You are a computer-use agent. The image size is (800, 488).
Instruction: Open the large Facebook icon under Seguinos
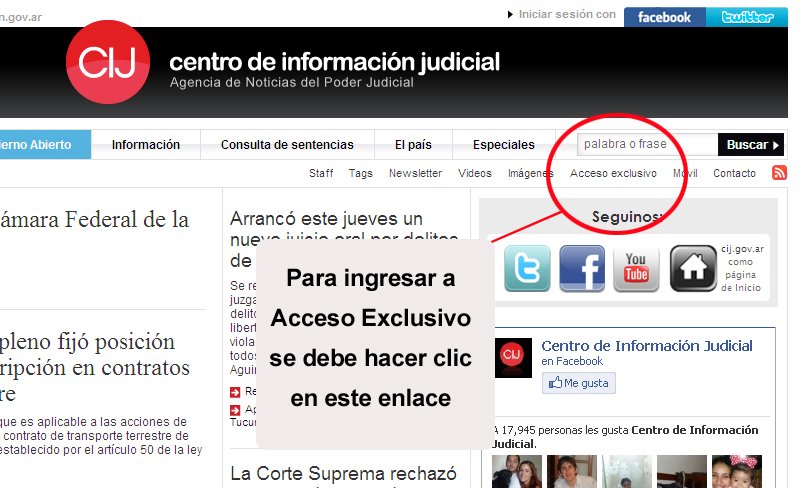[581, 268]
